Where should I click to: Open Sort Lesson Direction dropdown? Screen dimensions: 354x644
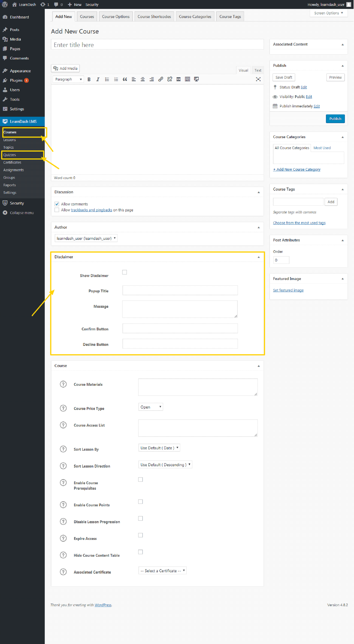click(x=165, y=464)
